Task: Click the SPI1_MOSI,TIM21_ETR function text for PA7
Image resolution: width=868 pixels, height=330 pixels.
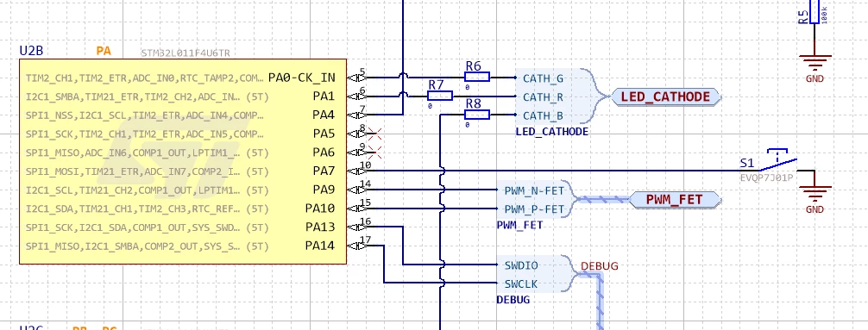Action: 147,172
